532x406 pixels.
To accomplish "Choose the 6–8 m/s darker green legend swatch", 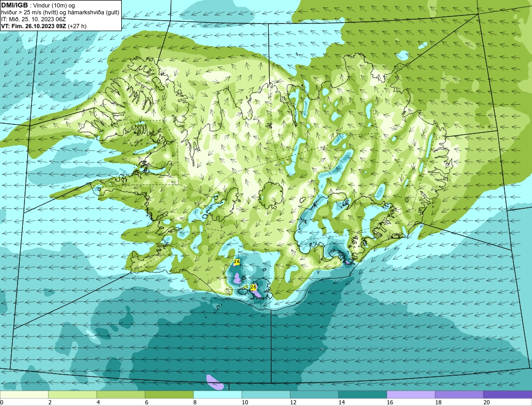I will [169, 394].
